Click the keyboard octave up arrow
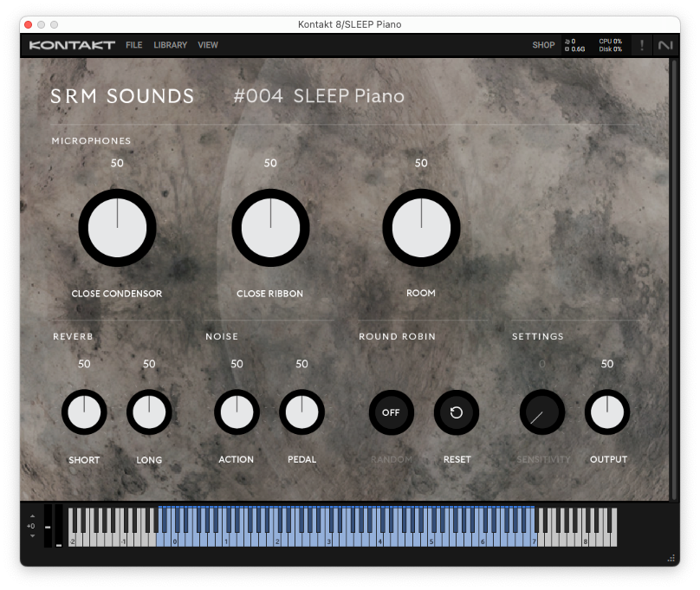700x590 pixels. 32,516
